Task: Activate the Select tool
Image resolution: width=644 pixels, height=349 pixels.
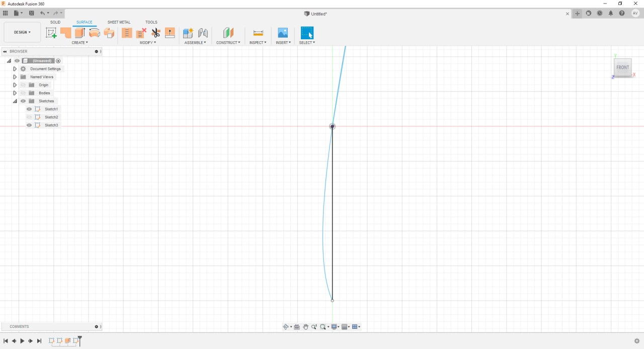Action: tap(307, 33)
